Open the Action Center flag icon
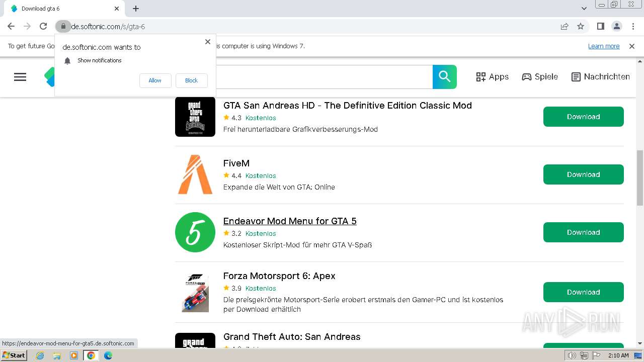The height and width of the screenshot is (362, 644). 597,355
